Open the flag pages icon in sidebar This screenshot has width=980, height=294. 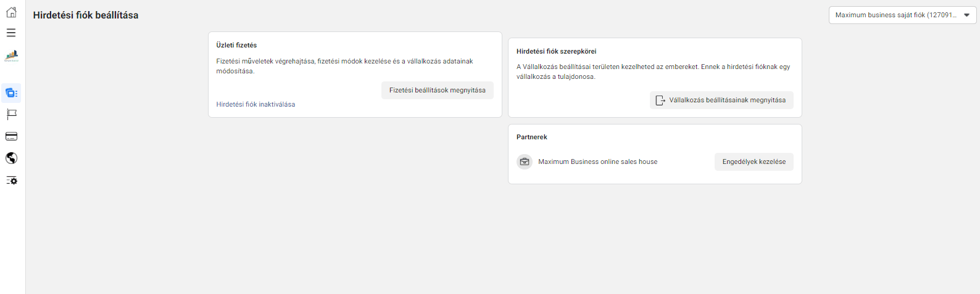[x=11, y=115]
